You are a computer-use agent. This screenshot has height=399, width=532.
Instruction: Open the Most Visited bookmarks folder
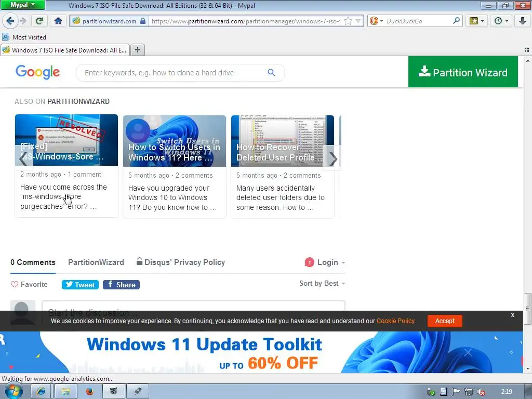point(24,37)
